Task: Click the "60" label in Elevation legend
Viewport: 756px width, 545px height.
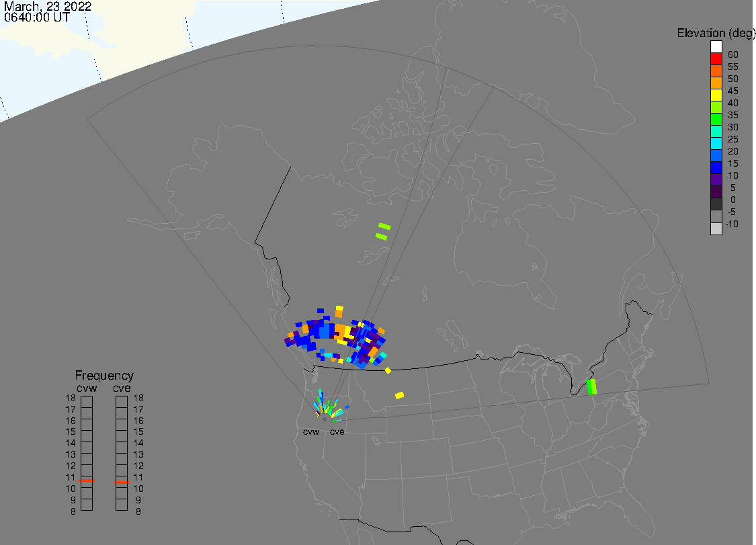Action: click(x=732, y=54)
